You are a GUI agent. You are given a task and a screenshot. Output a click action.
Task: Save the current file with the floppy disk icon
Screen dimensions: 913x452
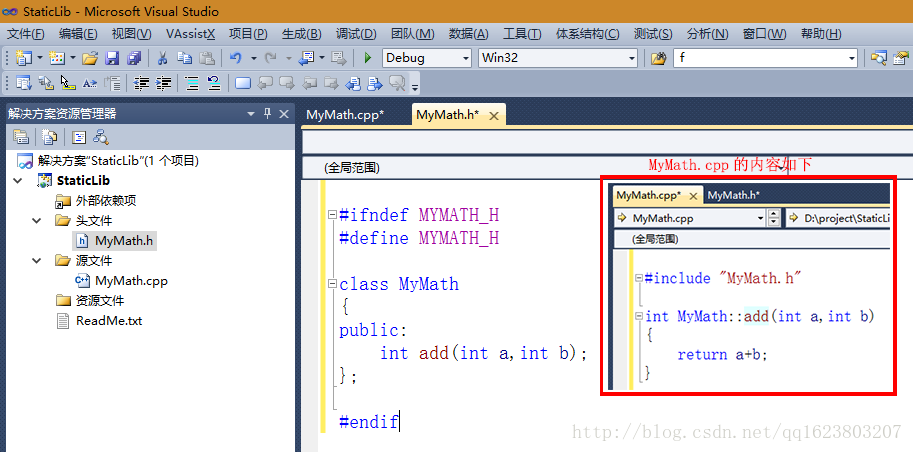coord(112,58)
